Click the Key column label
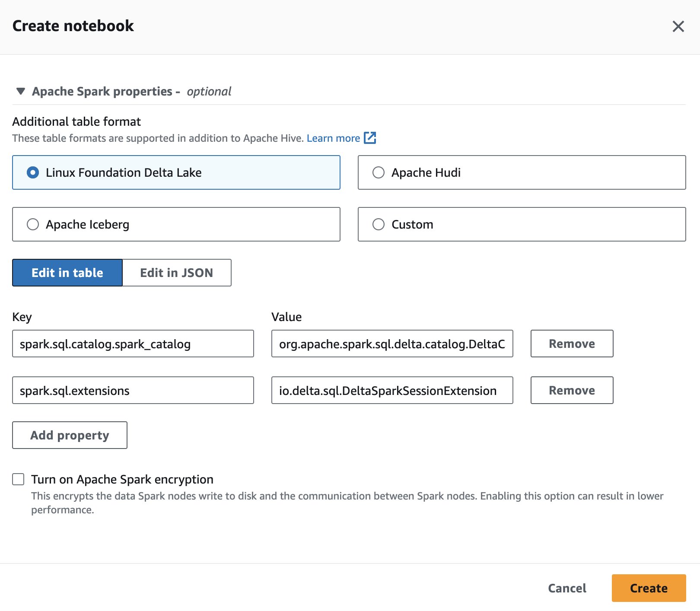The width and height of the screenshot is (700, 611). (22, 317)
